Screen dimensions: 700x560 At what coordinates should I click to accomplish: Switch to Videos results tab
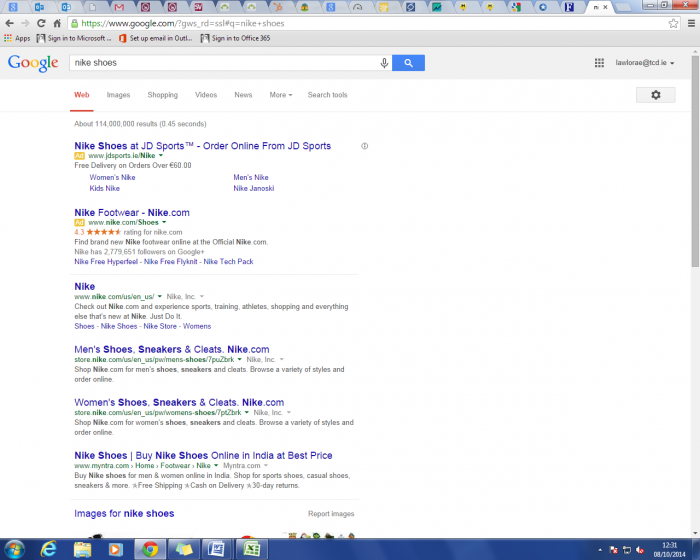(206, 95)
